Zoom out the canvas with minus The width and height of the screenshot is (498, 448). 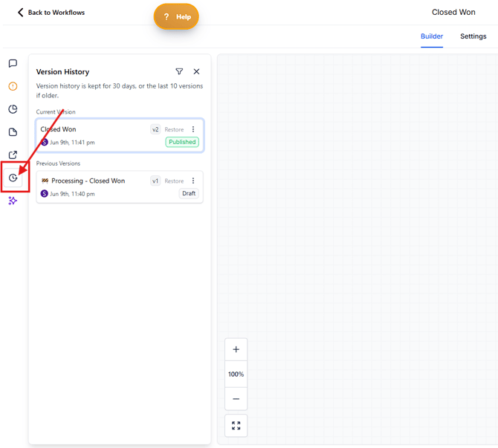[236, 399]
